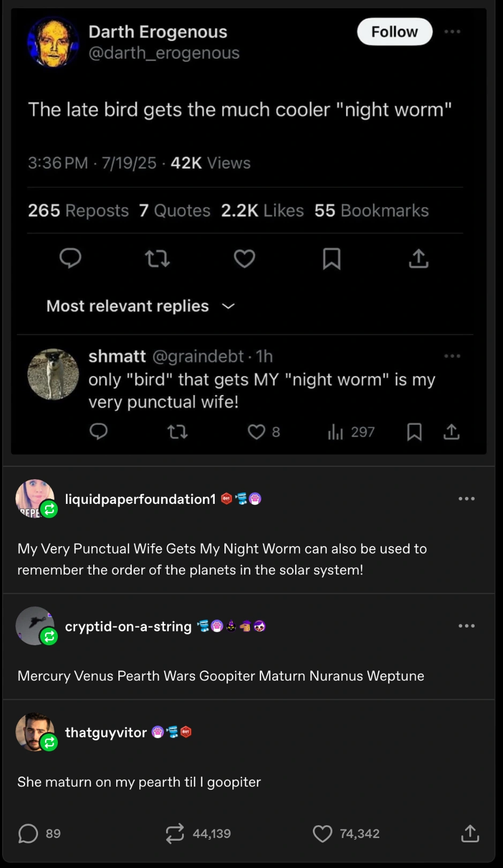Share shmatt's reply
The image size is (503, 868).
[x=451, y=432]
